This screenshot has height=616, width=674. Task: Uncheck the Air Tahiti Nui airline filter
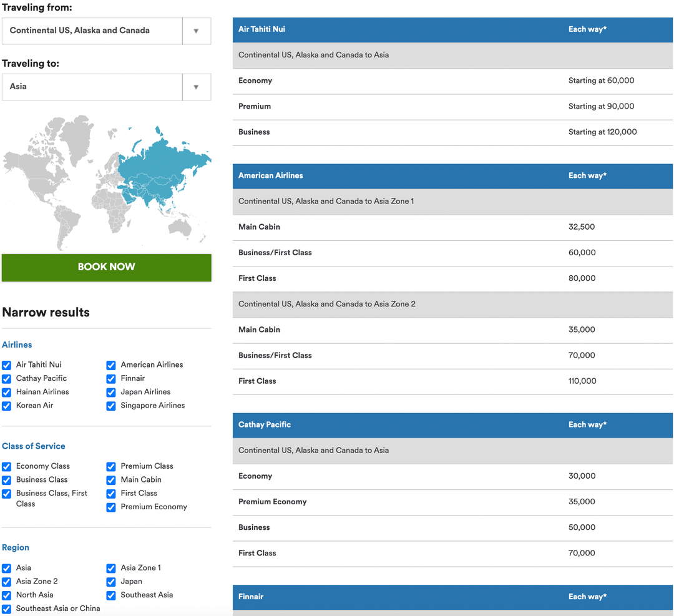tap(6, 365)
